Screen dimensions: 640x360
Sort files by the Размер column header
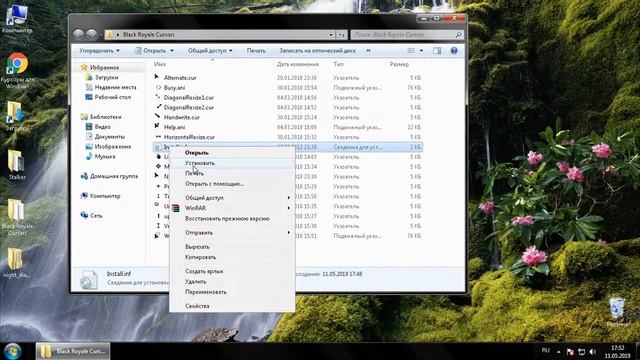[x=399, y=64]
